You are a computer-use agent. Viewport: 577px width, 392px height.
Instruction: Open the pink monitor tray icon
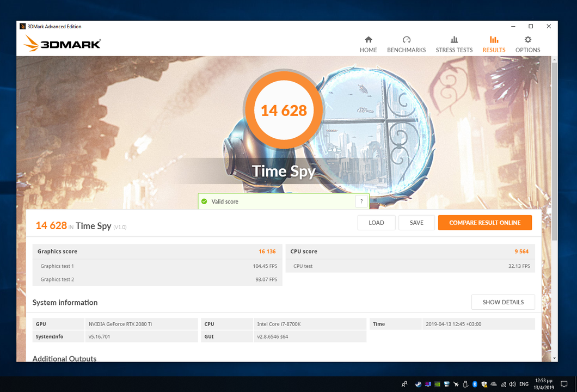click(x=428, y=384)
